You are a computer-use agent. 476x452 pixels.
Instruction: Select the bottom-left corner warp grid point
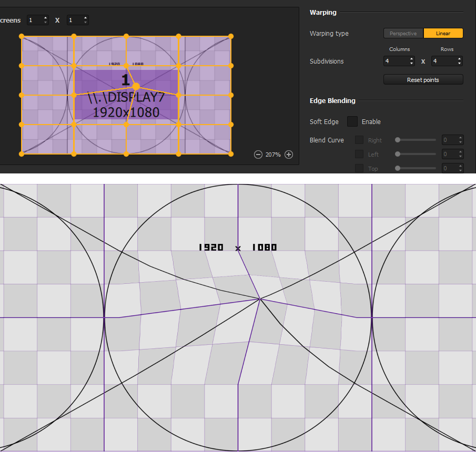coord(22,154)
